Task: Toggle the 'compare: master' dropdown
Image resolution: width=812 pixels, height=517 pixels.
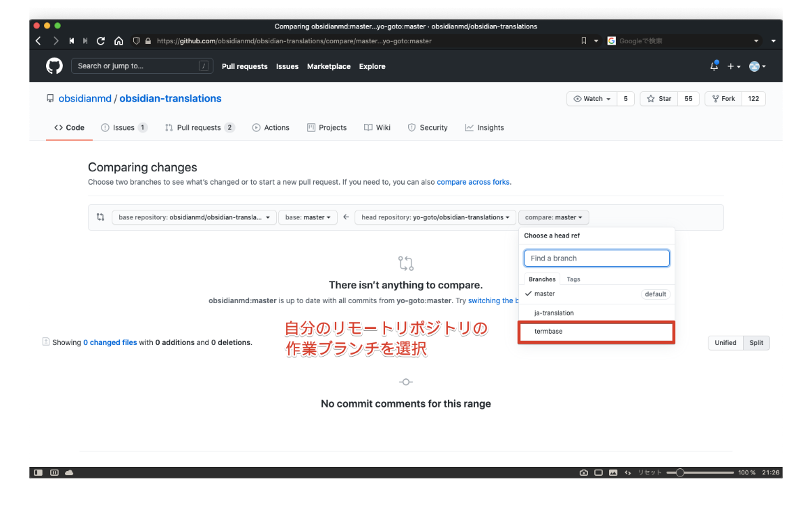Action: pos(554,217)
